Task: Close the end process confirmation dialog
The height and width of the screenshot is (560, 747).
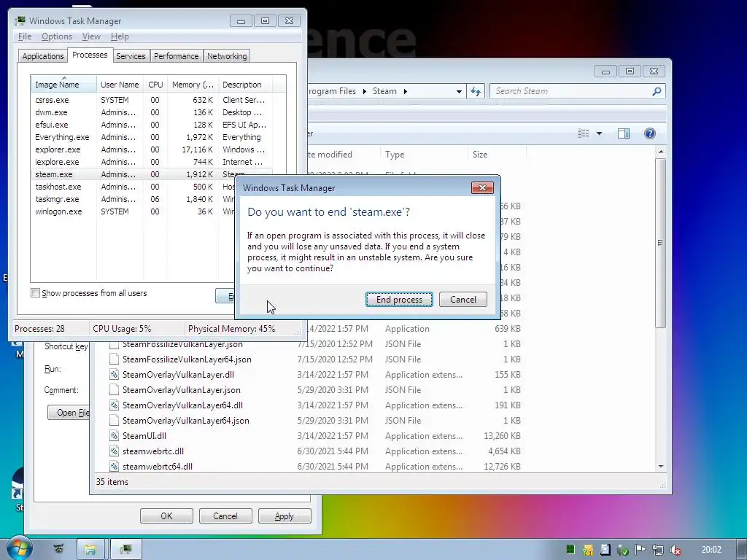Action: pos(482,187)
